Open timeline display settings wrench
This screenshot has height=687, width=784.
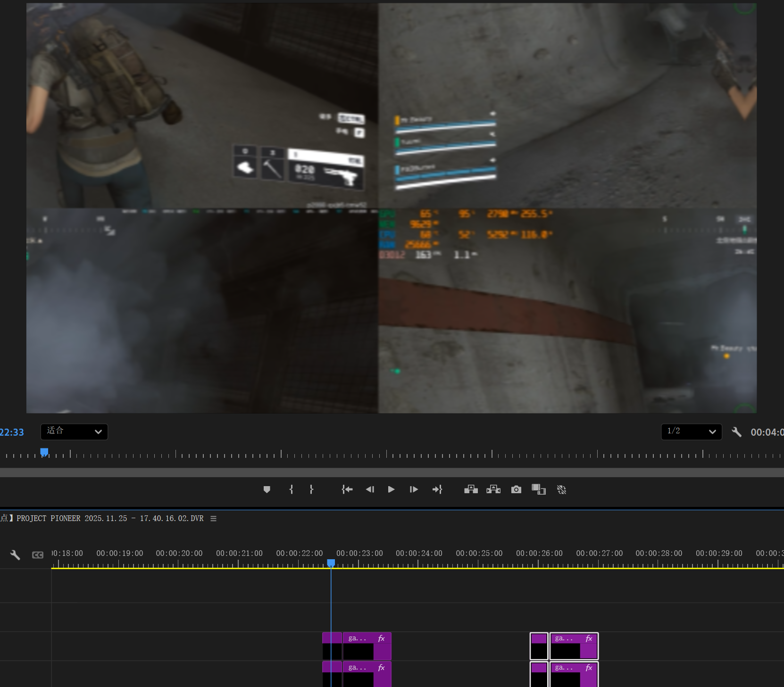(x=15, y=555)
